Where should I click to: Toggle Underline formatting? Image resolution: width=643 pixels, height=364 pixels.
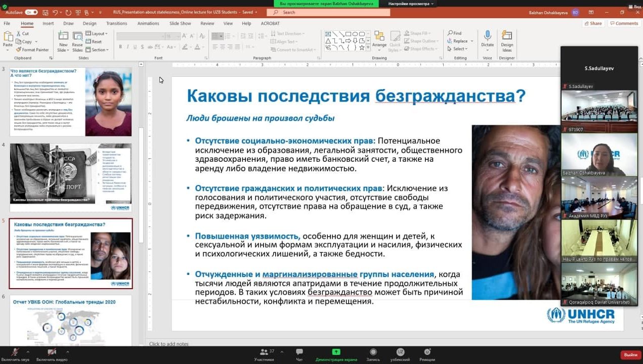click(135, 47)
